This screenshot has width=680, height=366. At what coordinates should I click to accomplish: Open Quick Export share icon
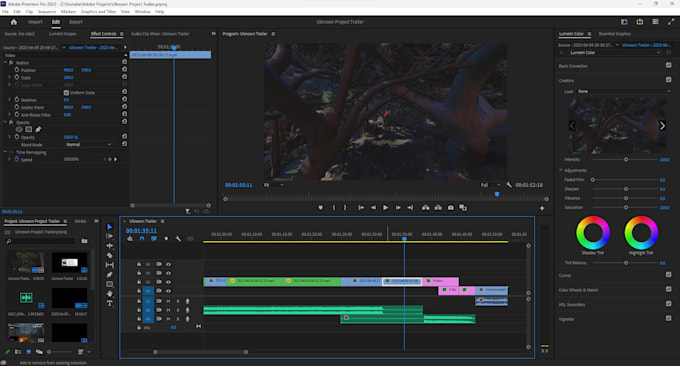point(640,22)
